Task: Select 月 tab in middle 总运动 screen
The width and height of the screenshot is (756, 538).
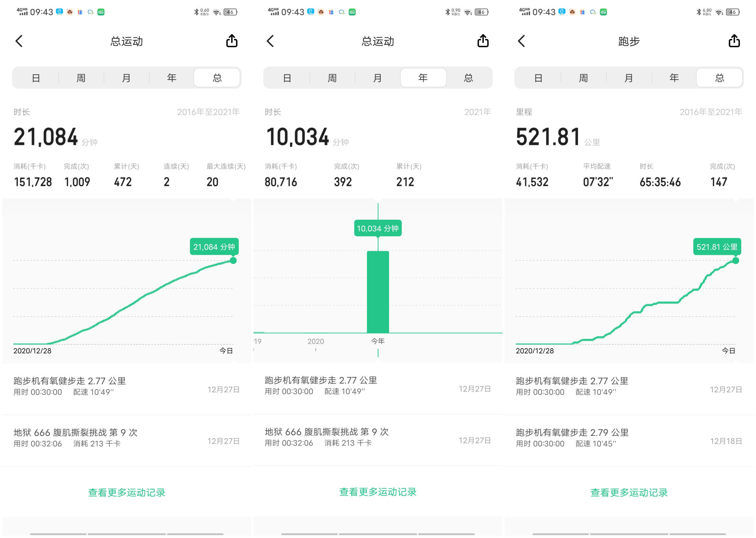Action: pos(378,78)
